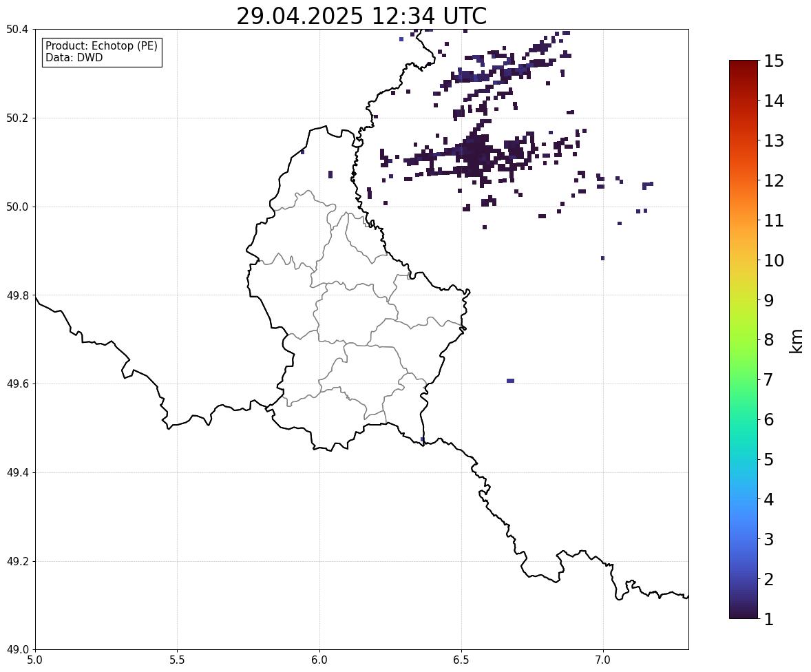The image size is (811, 672).
Task: Click the colorbar tick label 4
Action: [x=769, y=499]
